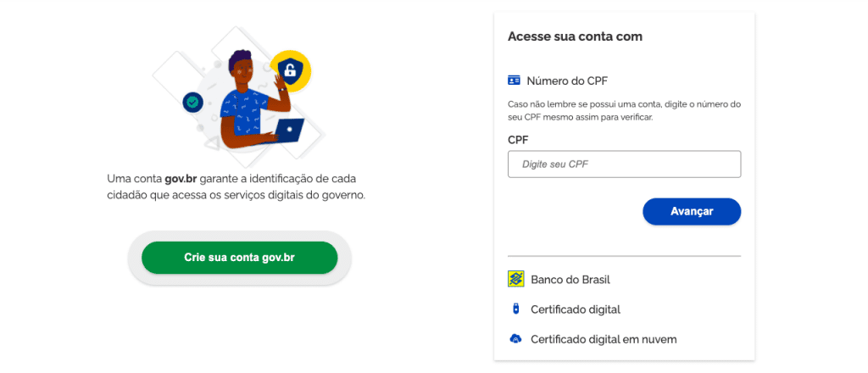Click the 'Acesse sua conta com' heading
Screen dimensions: 868x373
pyautogui.click(x=575, y=36)
